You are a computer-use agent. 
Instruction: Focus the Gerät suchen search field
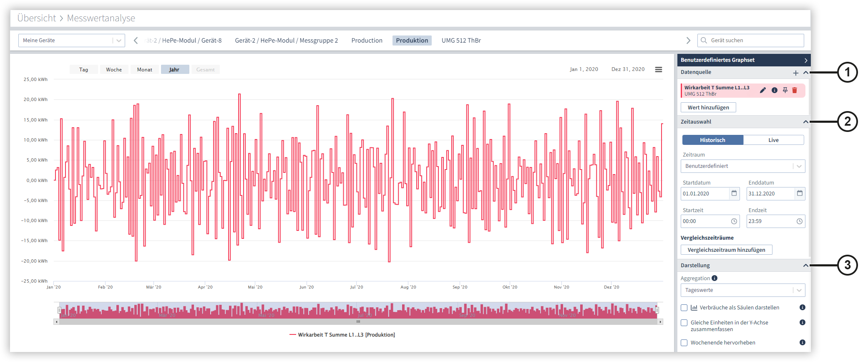tap(751, 41)
